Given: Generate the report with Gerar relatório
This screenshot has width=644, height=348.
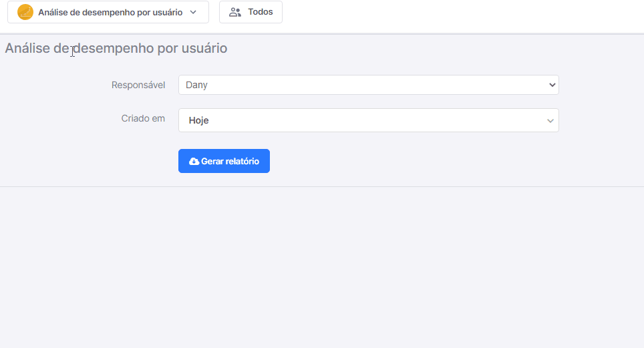Looking at the screenshot, I should coord(224,161).
